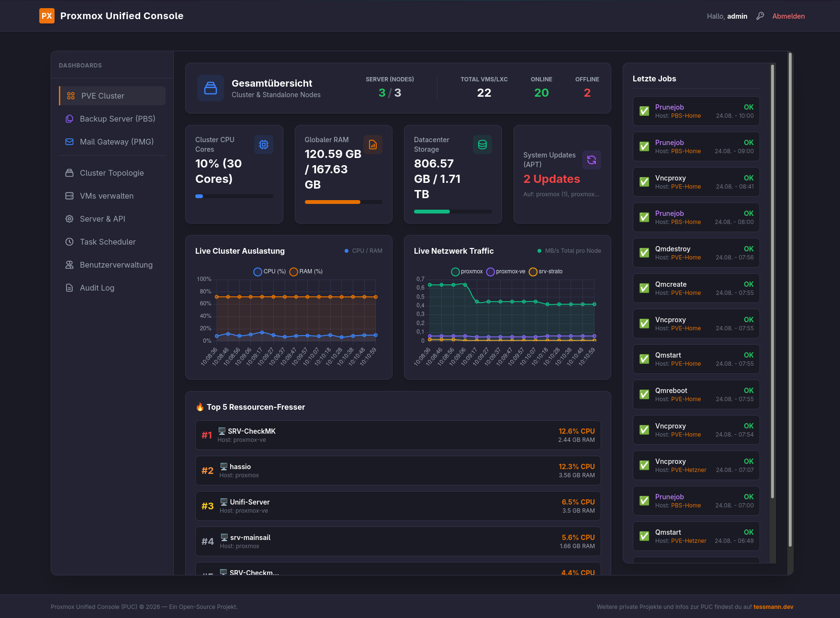Click the main page scrollbar
The height and width of the screenshot is (618, 840).
pyautogui.click(x=790, y=300)
